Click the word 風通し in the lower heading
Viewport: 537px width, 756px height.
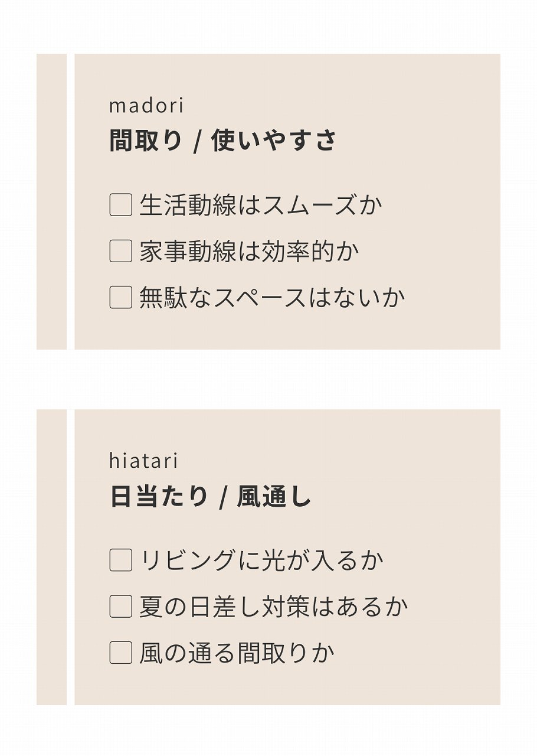[274, 496]
